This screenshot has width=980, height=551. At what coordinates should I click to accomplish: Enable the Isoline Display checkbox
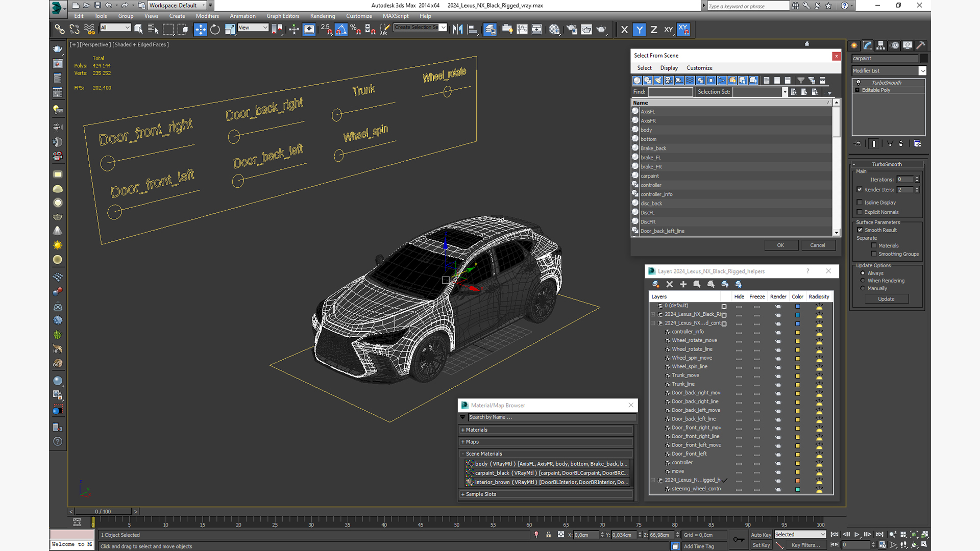coord(860,203)
